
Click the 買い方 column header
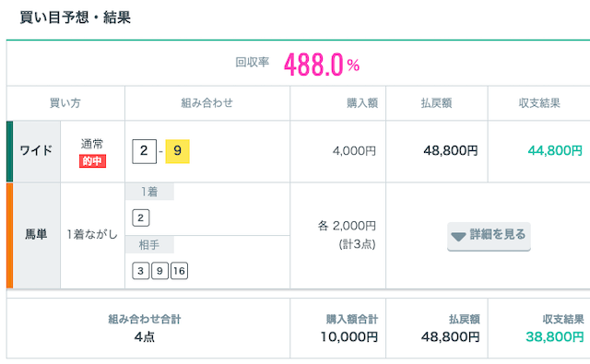(x=65, y=103)
